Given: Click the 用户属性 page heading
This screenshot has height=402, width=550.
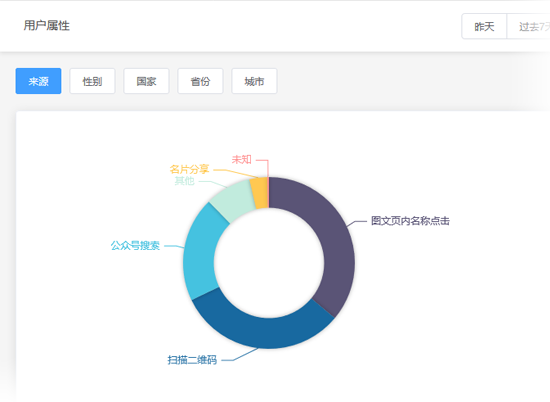Looking at the screenshot, I should [x=47, y=26].
